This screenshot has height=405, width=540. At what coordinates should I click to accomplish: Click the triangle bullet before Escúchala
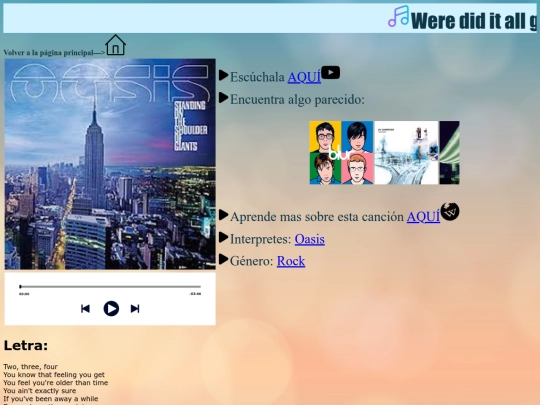point(224,75)
